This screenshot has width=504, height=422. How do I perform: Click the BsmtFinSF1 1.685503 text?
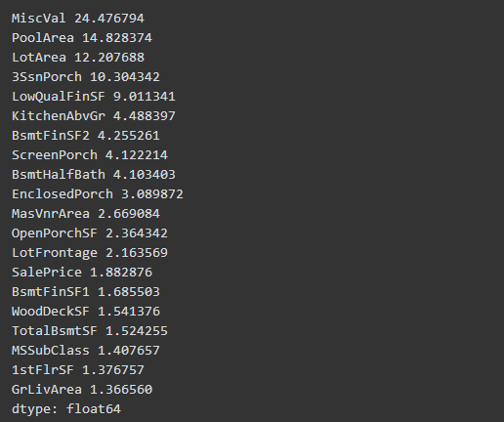click(x=86, y=292)
